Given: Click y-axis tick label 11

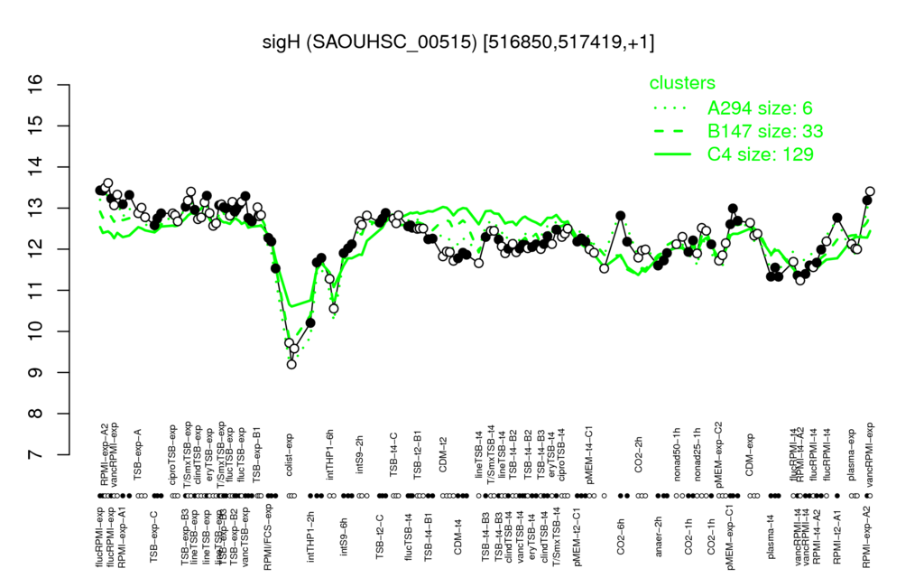Looking at the screenshot, I should pyautogui.click(x=36, y=290).
